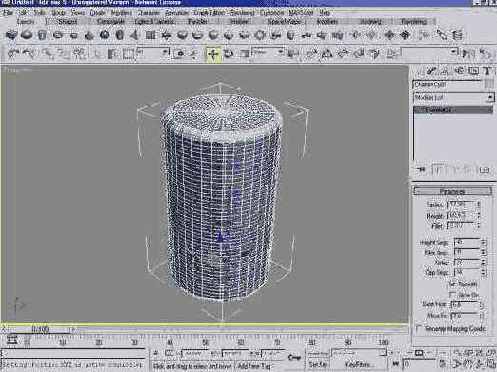Screen dimensions: 497x372
Task: Activate the Select and Scale tool
Action: coord(244,53)
